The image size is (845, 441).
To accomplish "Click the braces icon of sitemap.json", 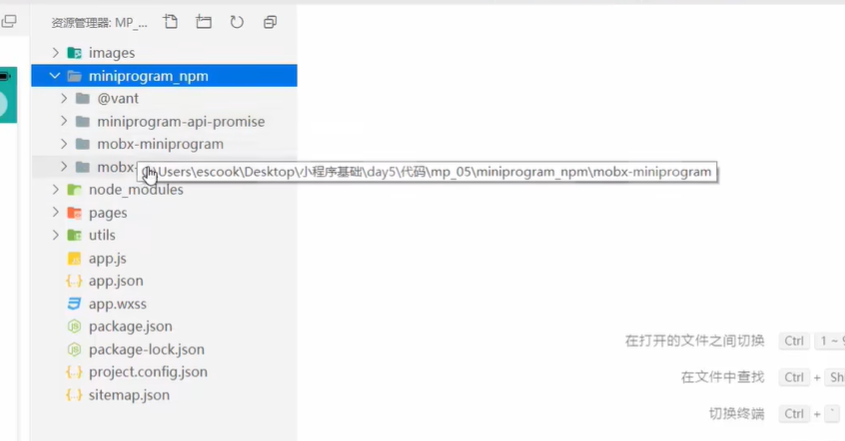I will click(x=74, y=395).
